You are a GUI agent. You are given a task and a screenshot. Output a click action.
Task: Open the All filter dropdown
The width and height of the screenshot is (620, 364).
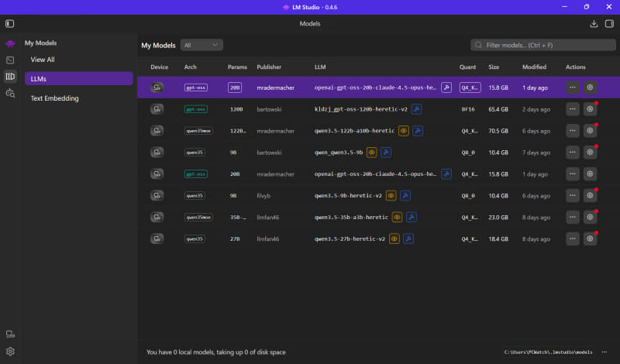click(201, 45)
